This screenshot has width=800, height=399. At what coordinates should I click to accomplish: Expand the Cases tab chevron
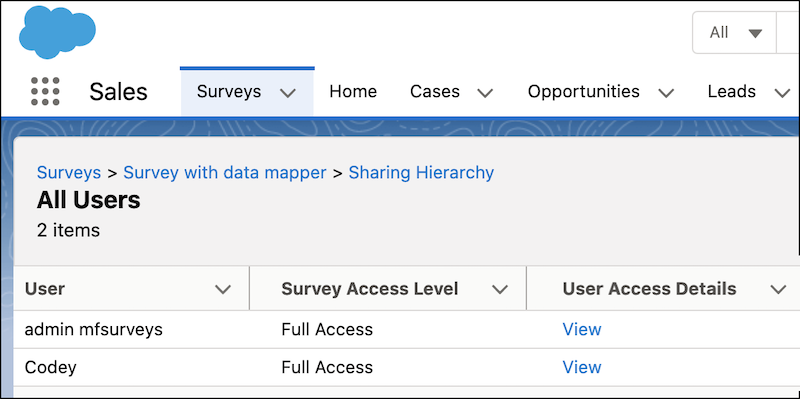pos(485,93)
